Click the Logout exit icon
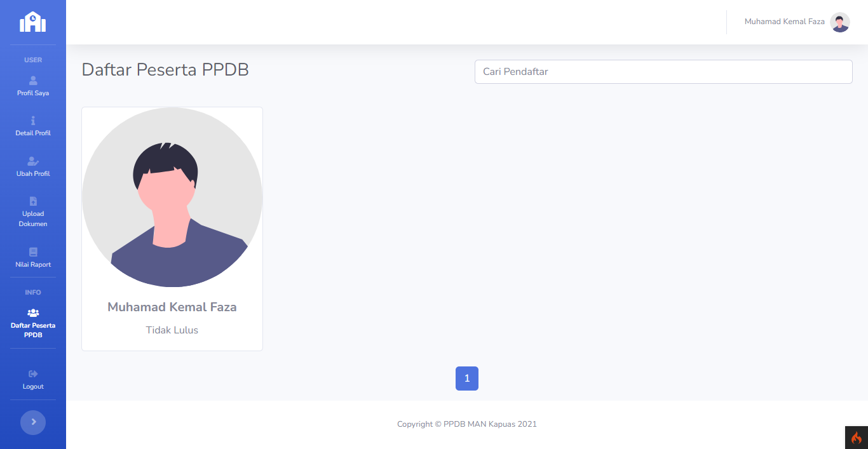868x449 pixels. (33, 374)
